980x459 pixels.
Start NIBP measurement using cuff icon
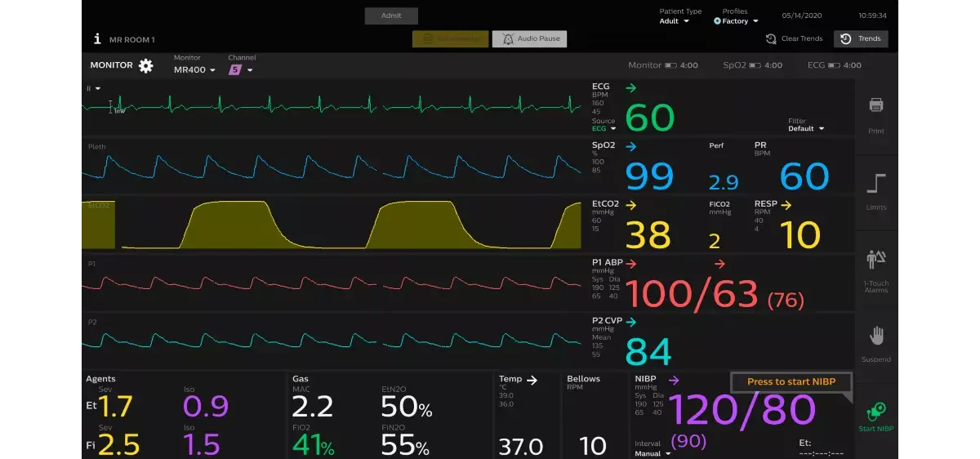pos(876,411)
